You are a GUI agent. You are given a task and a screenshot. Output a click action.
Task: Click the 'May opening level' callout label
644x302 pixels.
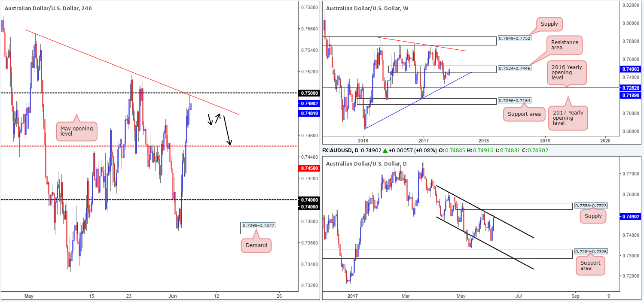77,131
